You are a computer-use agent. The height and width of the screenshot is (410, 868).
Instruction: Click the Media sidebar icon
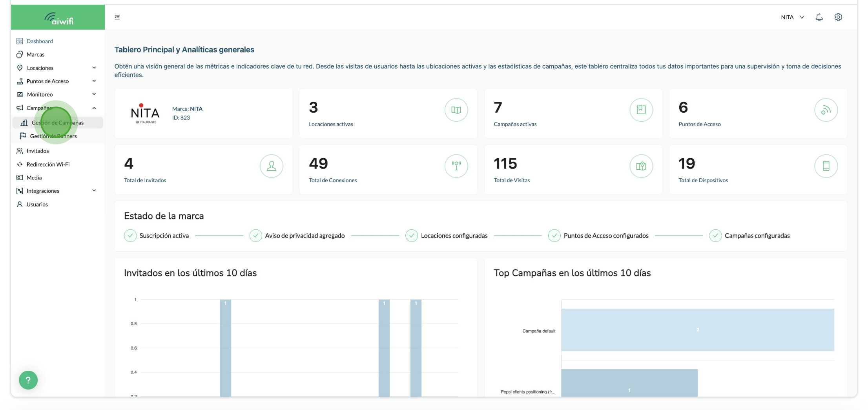[20, 178]
